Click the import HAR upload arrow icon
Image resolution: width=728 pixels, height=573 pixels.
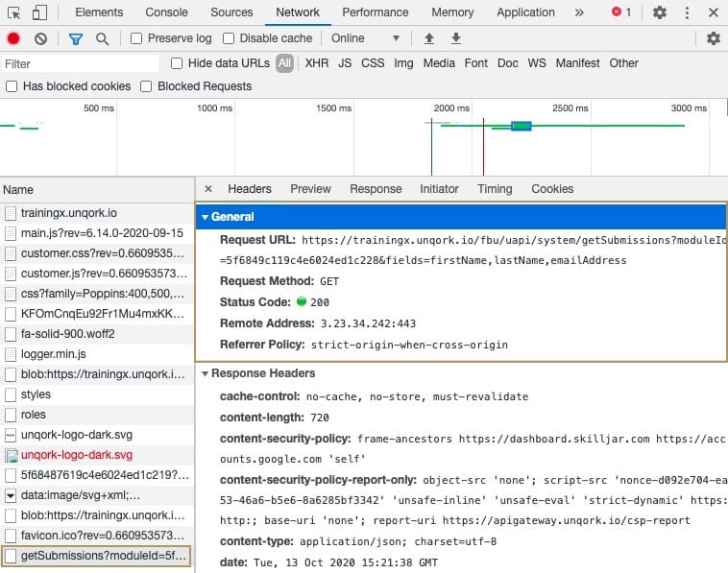coord(429,38)
